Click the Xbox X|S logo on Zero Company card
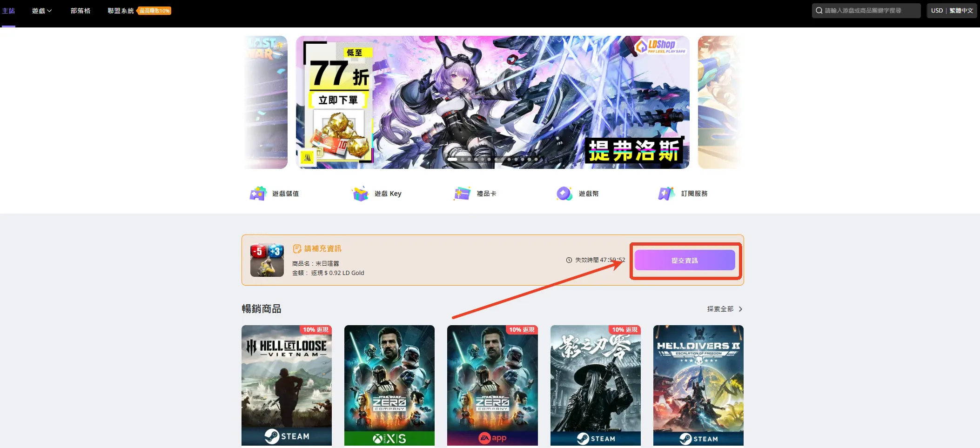Viewport: 980px width, 448px height. [389, 438]
